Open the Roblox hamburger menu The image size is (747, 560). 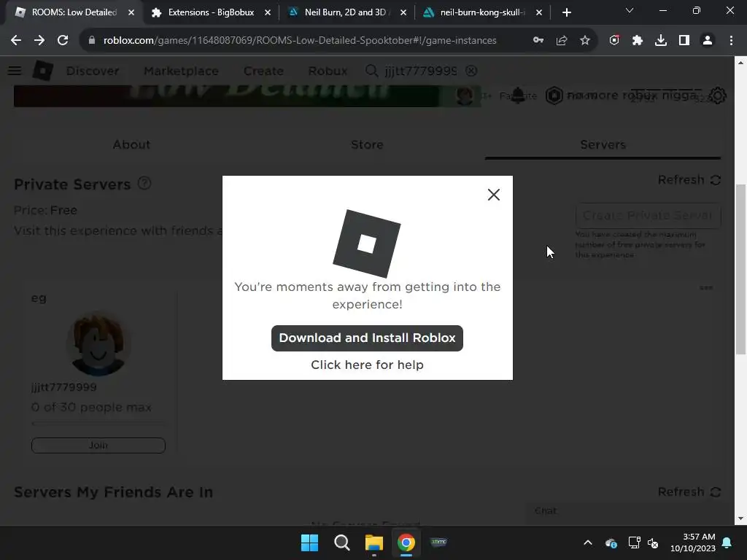[x=15, y=71]
